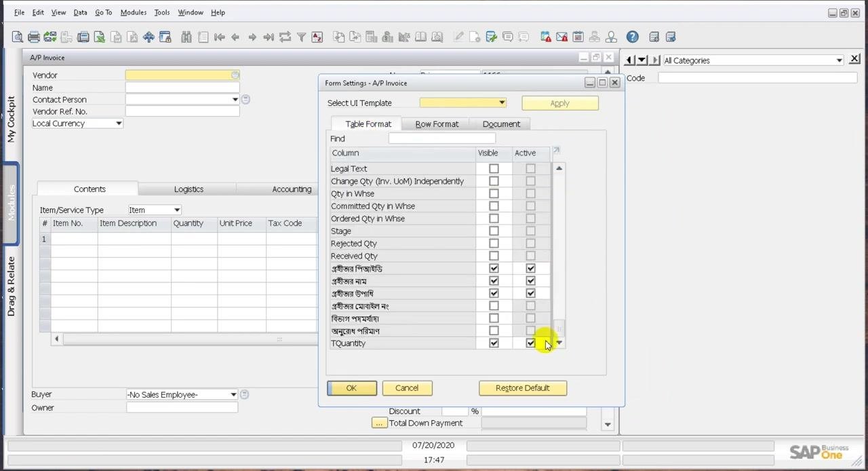Viewport: 868px width, 471px height.
Task: Click the Code field in right panel
Action: click(x=757, y=78)
